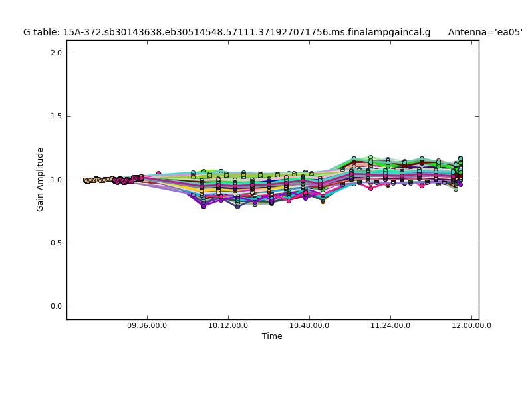Select the 10:12:00.0 time tick label

pos(228,326)
